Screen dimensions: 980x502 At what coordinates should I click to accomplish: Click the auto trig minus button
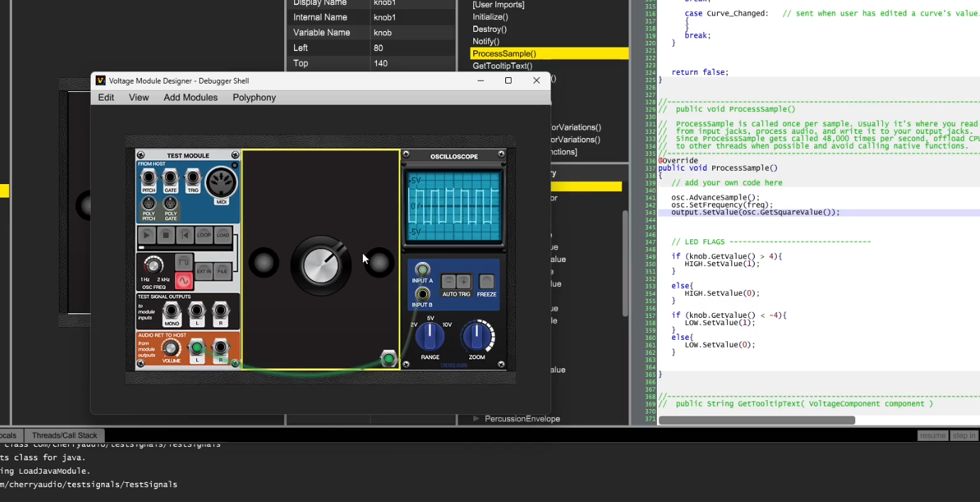[449, 282]
